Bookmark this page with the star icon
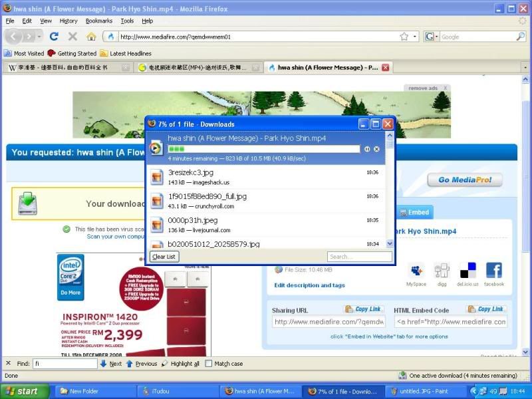The image size is (532, 399). click(404, 37)
